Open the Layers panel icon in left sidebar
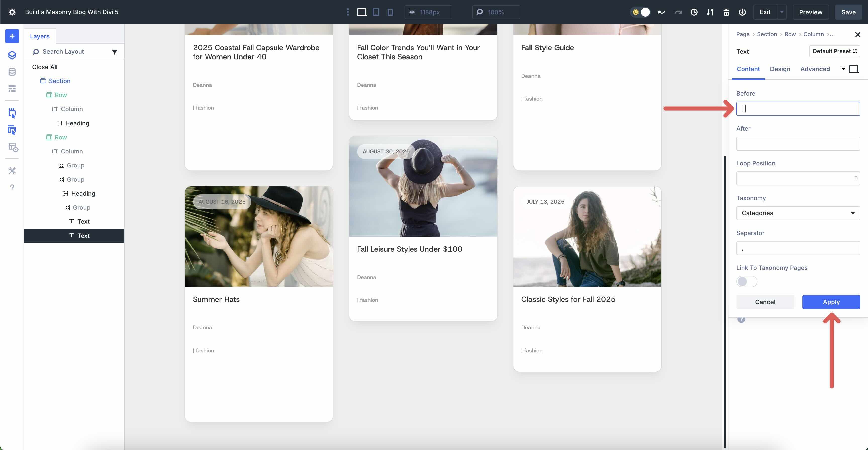This screenshot has height=450, width=868. point(12,55)
